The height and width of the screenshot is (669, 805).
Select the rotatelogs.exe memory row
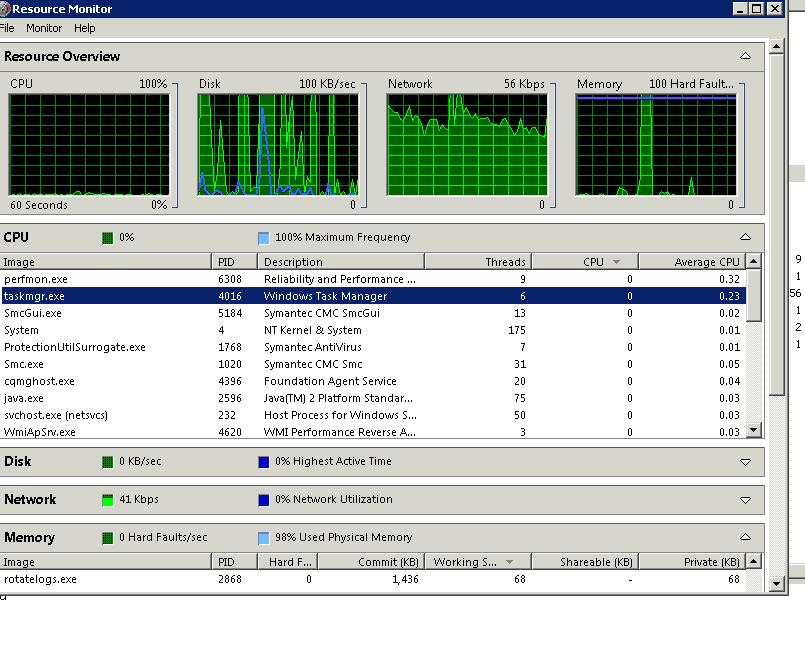click(373, 579)
